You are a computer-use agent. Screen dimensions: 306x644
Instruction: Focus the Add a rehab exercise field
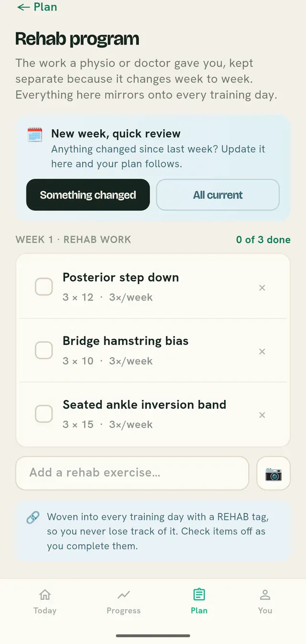pos(132,473)
